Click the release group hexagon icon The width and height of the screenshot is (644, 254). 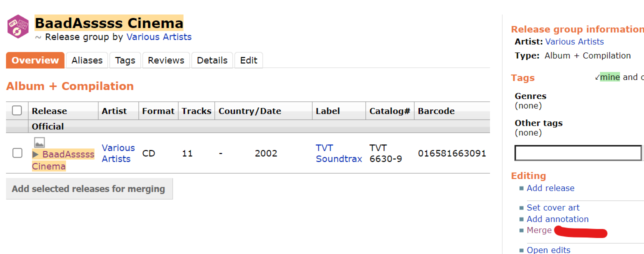coord(18,26)
